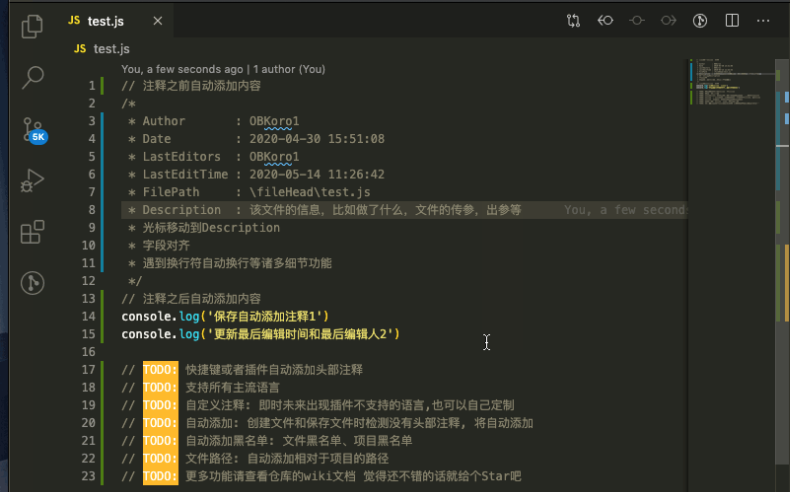Screen dimensions: 790x492
Task: Click the first TODO highlight on line 17
Action: click(x=160, y=370)
